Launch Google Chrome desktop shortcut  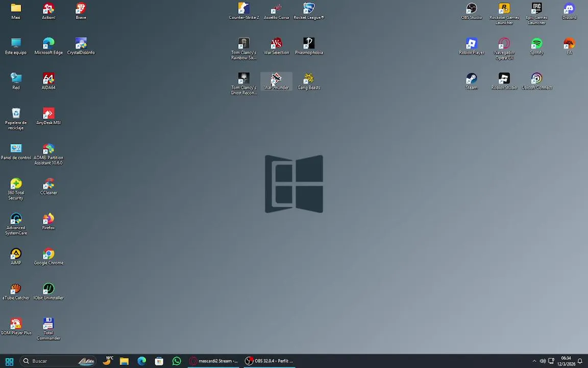tap(48, 257)
